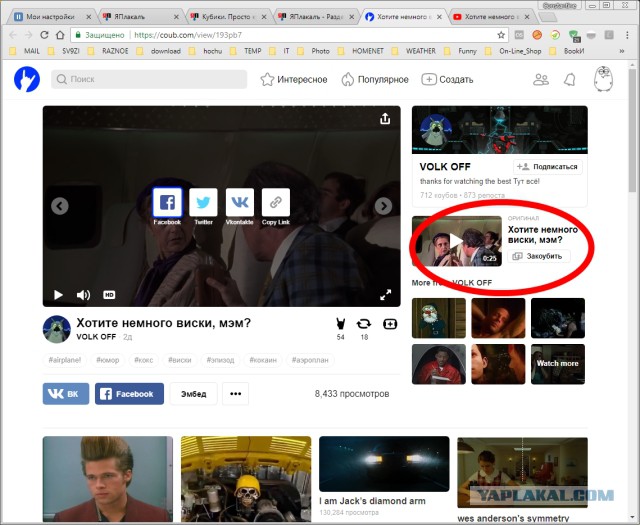Open the user profile avatar menu
Viewport: 640px width, 525px height.
coord(603,79)
